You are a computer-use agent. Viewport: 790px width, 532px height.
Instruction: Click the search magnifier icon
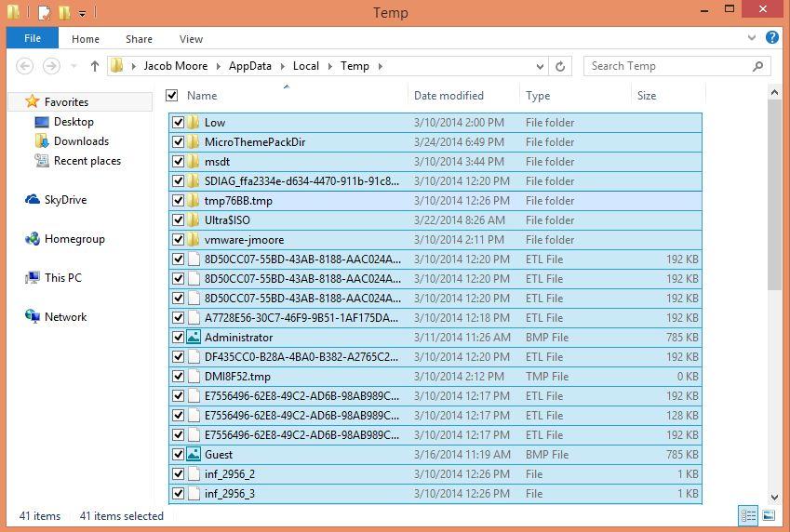(758, 66)
